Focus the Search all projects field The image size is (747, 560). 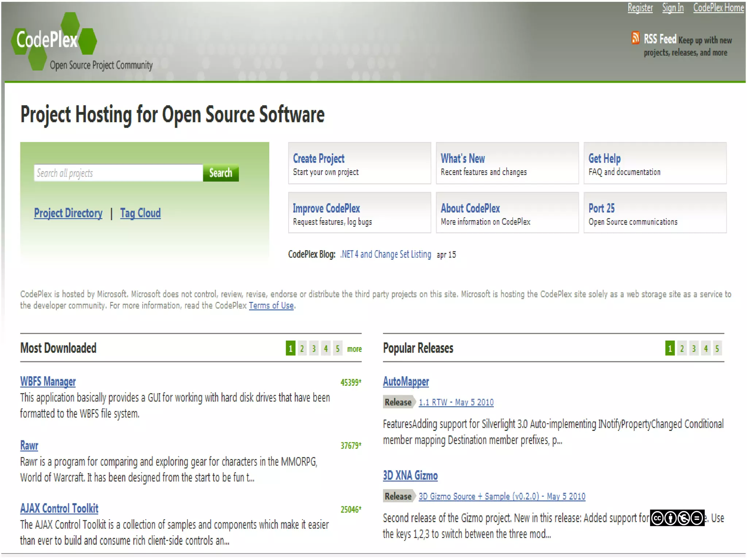119,173
